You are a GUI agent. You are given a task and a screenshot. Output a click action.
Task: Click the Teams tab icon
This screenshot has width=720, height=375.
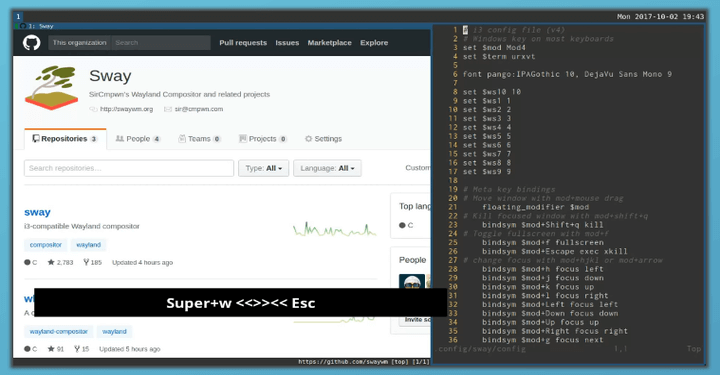coord(182,139)
